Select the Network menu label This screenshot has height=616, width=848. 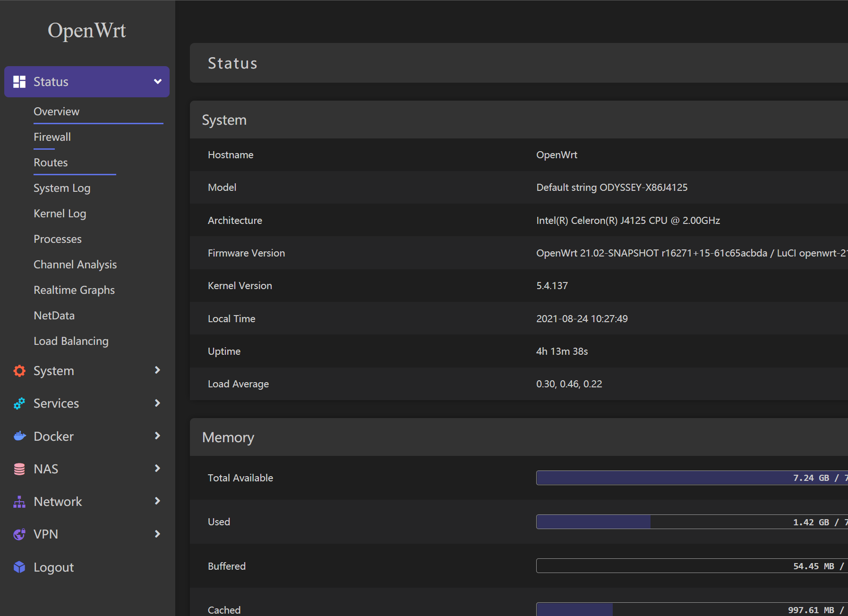click(58, 502)
